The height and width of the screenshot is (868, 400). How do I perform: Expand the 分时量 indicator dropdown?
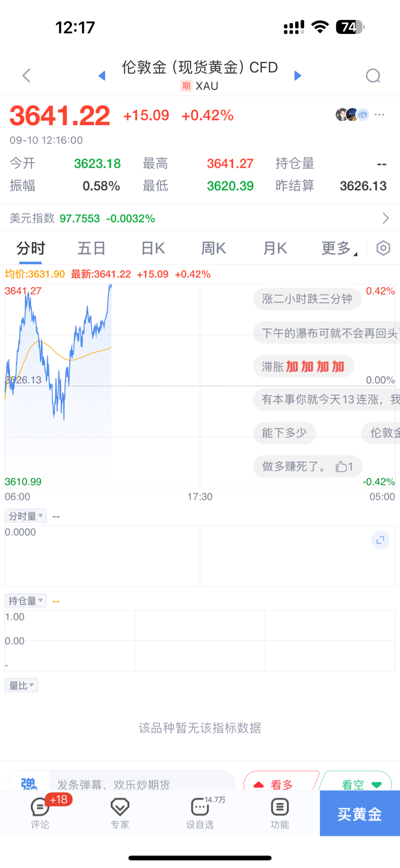[x=26, y=516]
